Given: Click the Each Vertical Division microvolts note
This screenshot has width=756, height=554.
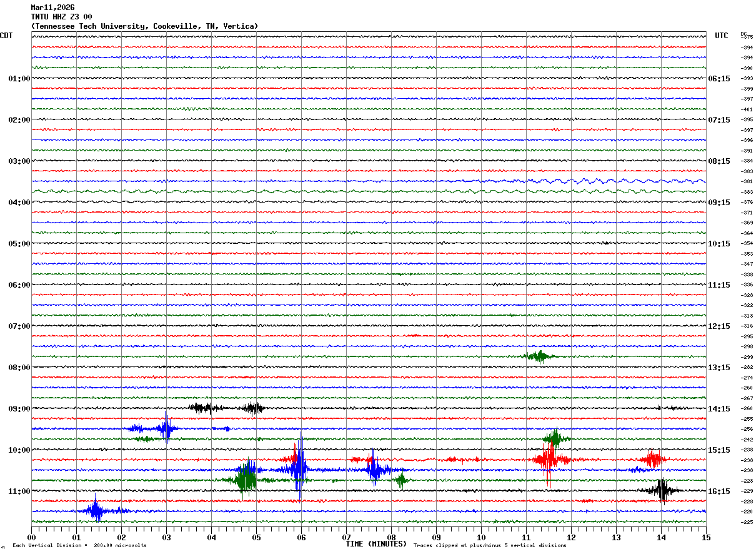Looking at the screenshot, I should [x=79, y=546].
